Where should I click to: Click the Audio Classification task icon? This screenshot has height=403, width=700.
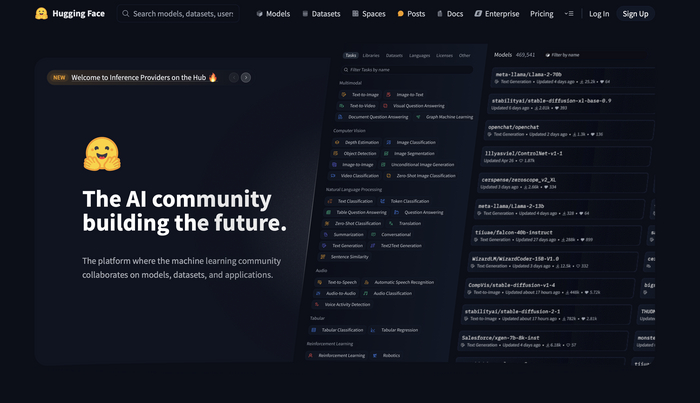coord(366,293)
